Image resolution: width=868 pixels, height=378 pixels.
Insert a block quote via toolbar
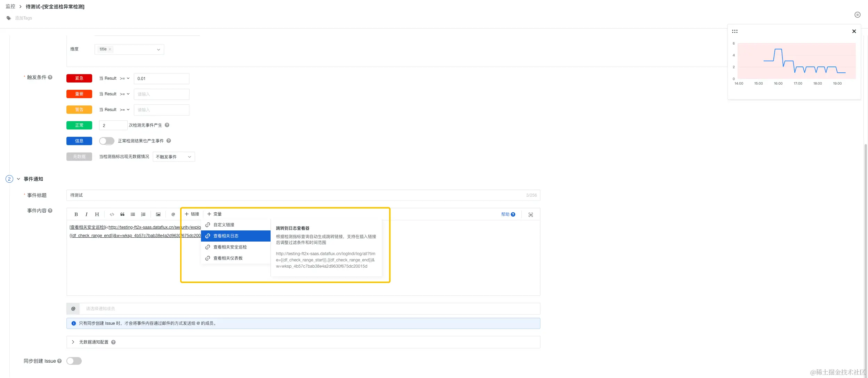pos(122,214)
